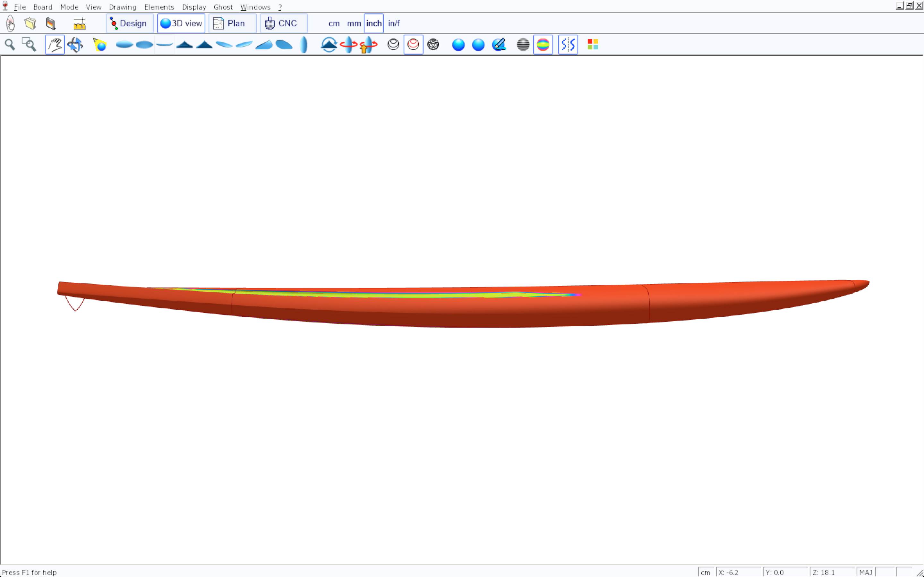Activate the zoom window rectangle tool

[29, 45]
